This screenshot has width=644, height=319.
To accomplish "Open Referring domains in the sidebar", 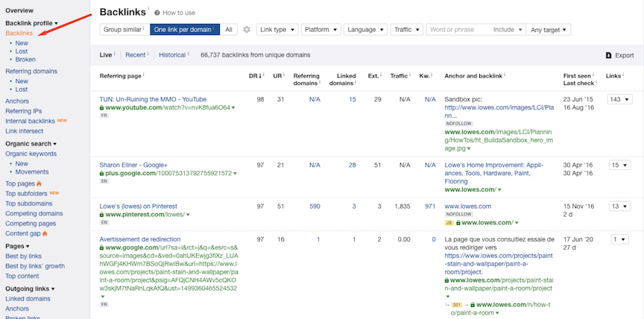I will click(31, 72).
